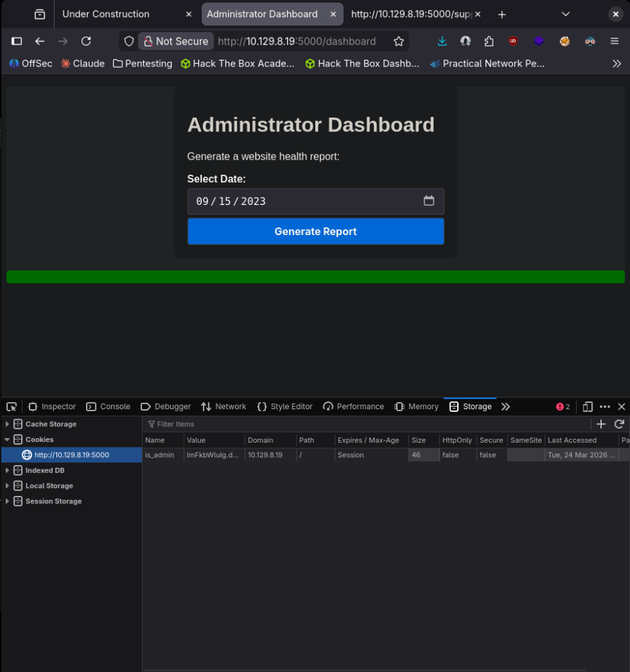This screenshot has height=672, width=630.
Task: Switch to the Under Construction tab
Action: click(x=106, y=14)
